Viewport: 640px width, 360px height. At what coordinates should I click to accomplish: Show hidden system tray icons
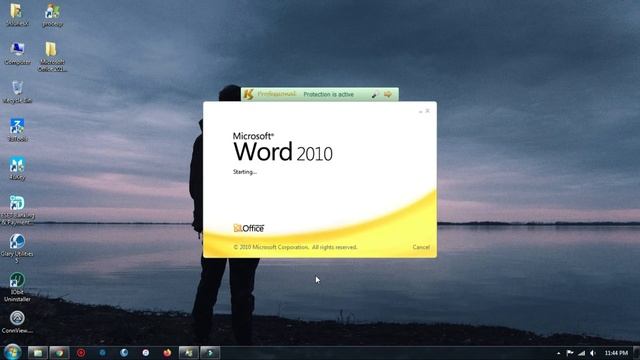coord(558,353)
